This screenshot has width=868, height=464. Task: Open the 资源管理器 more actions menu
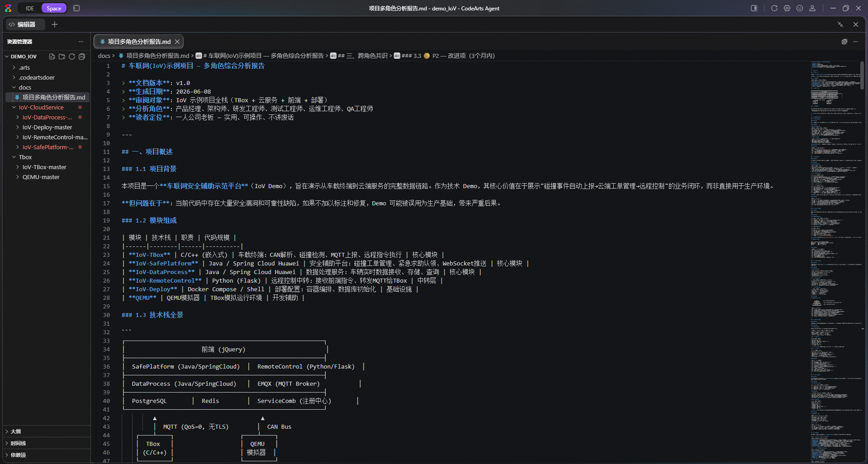pos(81,42)
